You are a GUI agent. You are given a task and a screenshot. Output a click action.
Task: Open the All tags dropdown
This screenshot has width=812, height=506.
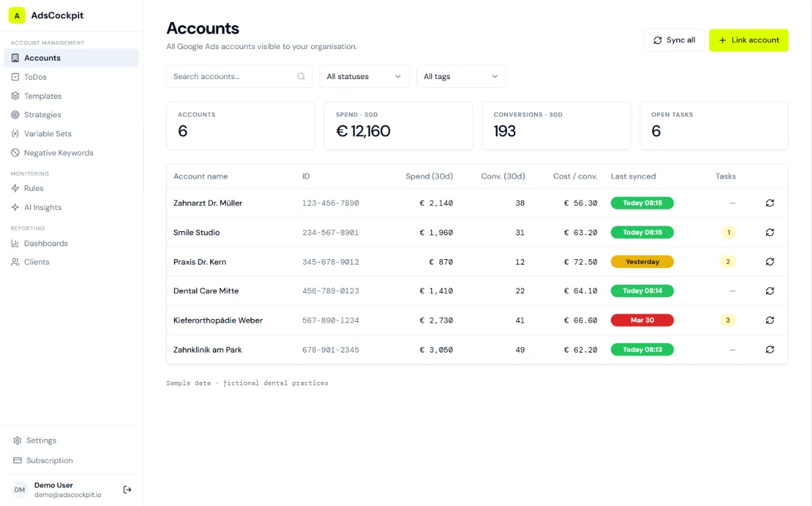pos(461,76)
